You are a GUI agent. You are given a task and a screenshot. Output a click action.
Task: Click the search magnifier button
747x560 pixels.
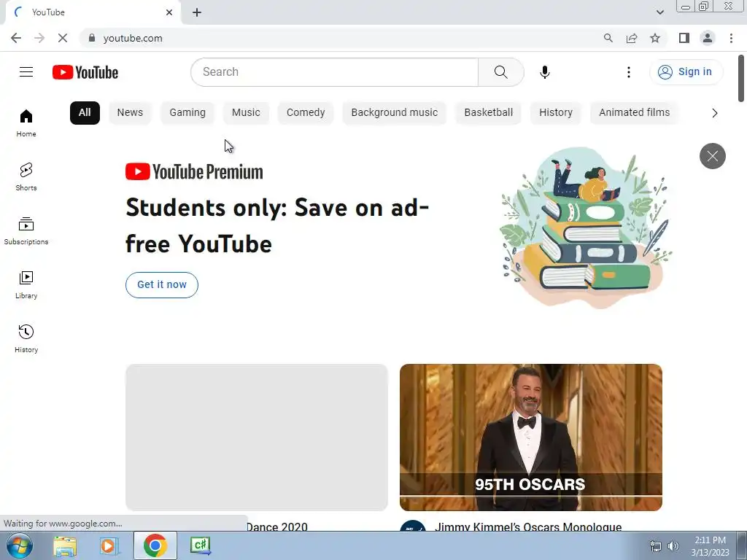pyautogui.click(x=500, y=72)
